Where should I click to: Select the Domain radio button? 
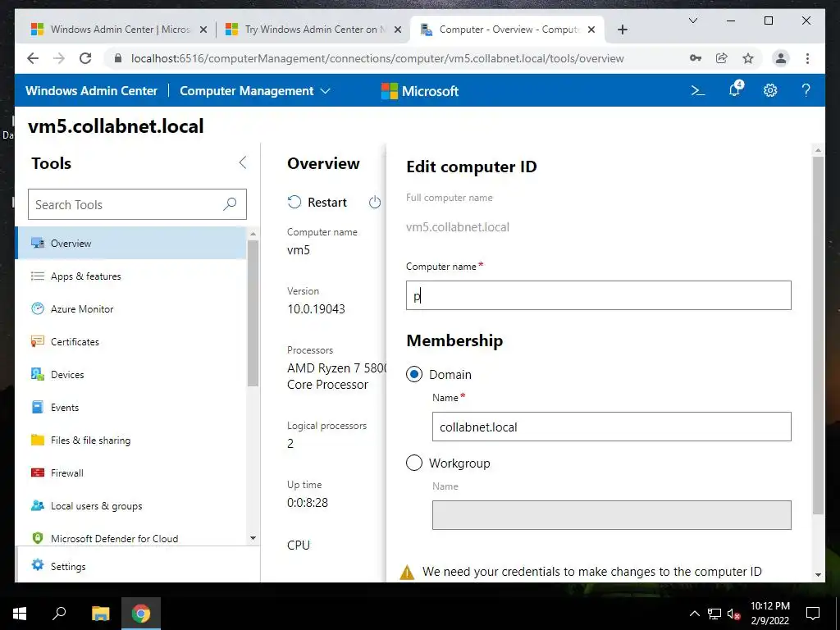point(414,374)
